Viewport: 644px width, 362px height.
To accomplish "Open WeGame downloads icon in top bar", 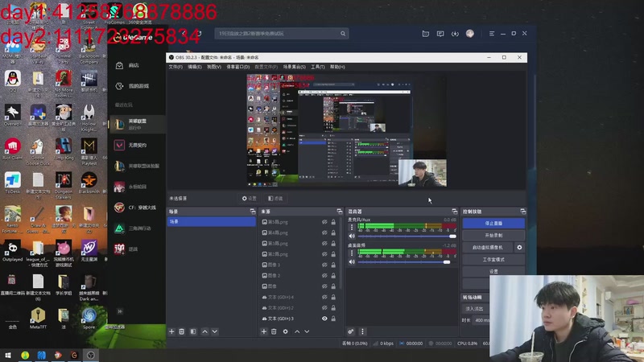I will 455,34.
